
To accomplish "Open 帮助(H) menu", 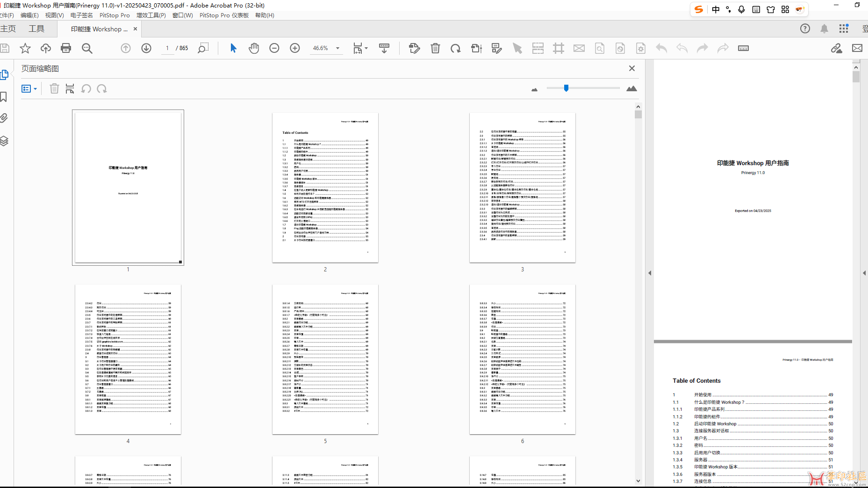I will pos(265,15).
